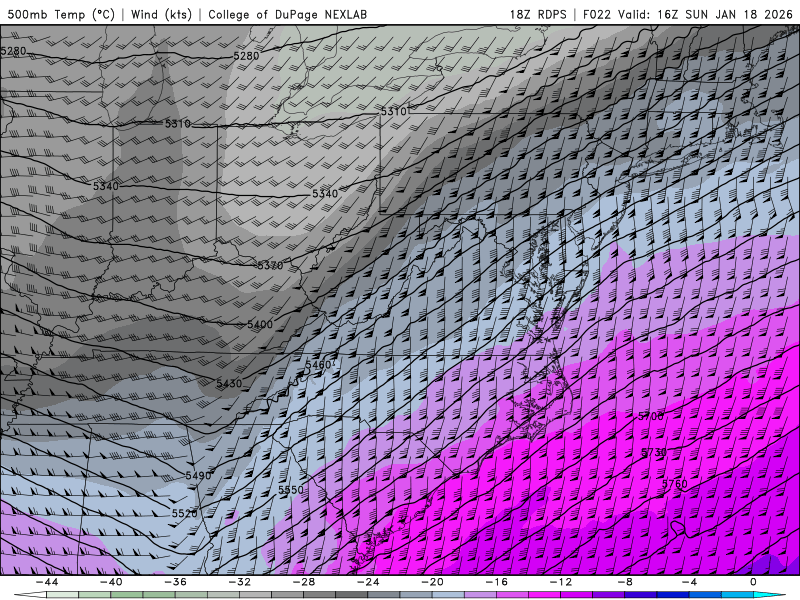Click the '500mb Temp (°C)' title text
The height and width of the screenshot is (600, 800).
tap(61, 14)
